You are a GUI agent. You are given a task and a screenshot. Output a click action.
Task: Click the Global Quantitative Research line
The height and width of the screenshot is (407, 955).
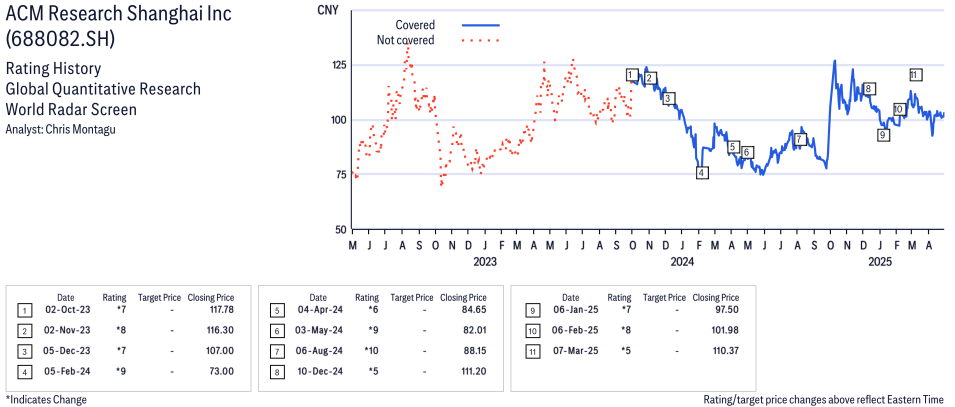pos(103,89)
